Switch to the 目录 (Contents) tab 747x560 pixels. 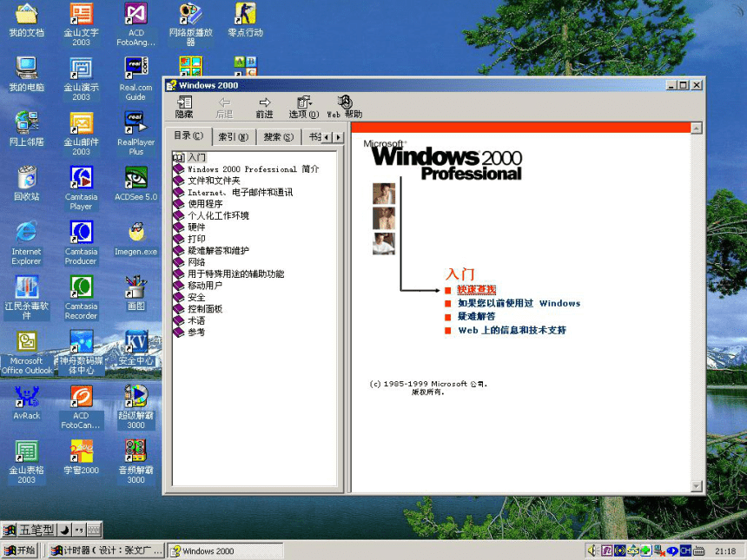[x=188, y=135]
